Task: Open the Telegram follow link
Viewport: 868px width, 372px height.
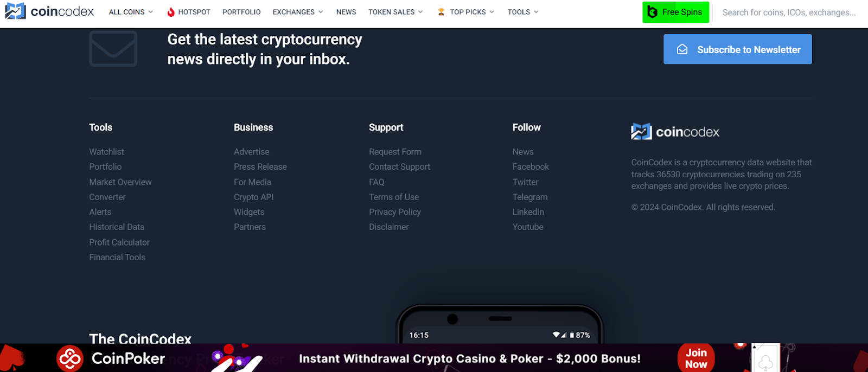Action: [x=530, y=197]
